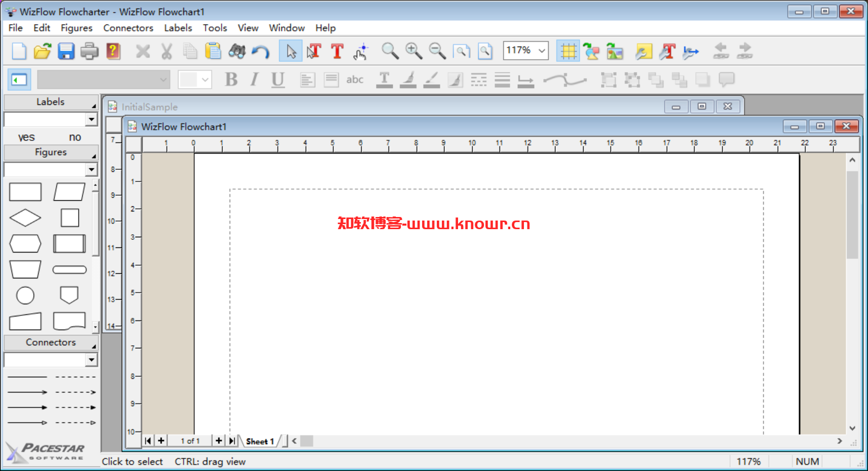The width and height of the screenshot is (868, 471).
Task: Click the Zoom magnifier tool
Action: (390, 51)
